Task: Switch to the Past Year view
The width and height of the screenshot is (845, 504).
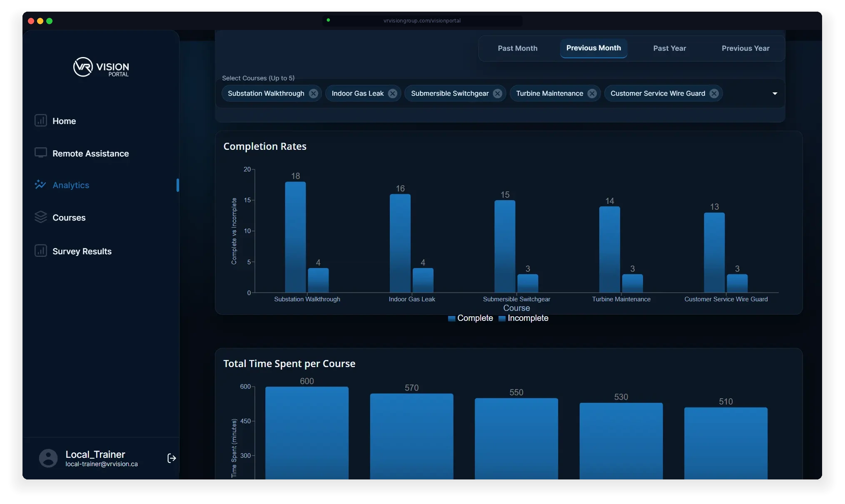Action: point(669,48)
